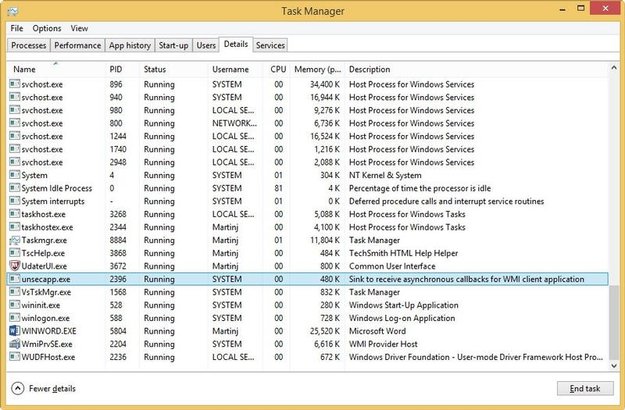This screenshot has height=410, width=625.
Task: Click the 'Windows Start-Up Application' description
Action: pos(404,305)
